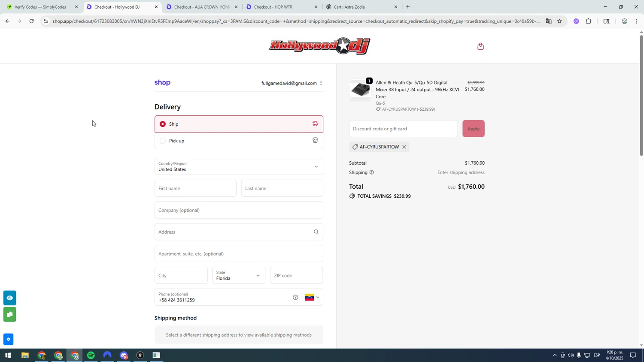Bookmark this page with star icon

point(559,21)
